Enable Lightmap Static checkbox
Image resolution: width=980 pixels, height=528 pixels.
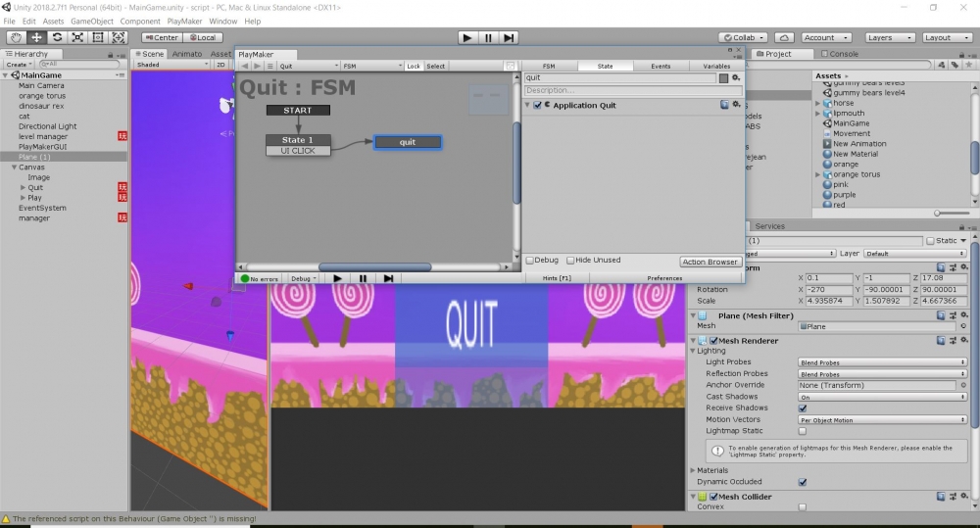coord(803,431)
